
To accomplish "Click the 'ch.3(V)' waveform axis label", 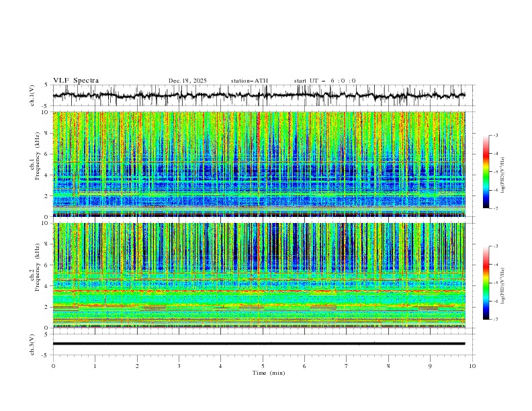I will (x=32, y=345).
